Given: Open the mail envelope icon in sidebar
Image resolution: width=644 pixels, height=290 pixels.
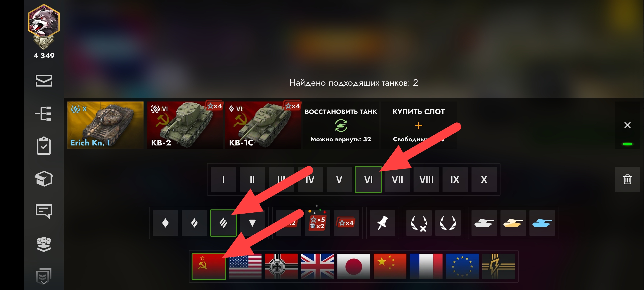Looking at the screenshot, I should [44, 81].
